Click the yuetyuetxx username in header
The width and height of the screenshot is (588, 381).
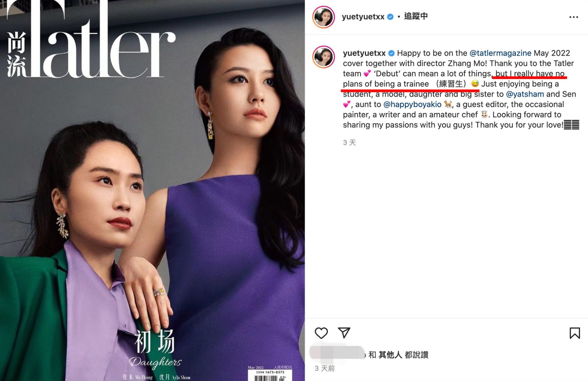click(x=363, y=17)
